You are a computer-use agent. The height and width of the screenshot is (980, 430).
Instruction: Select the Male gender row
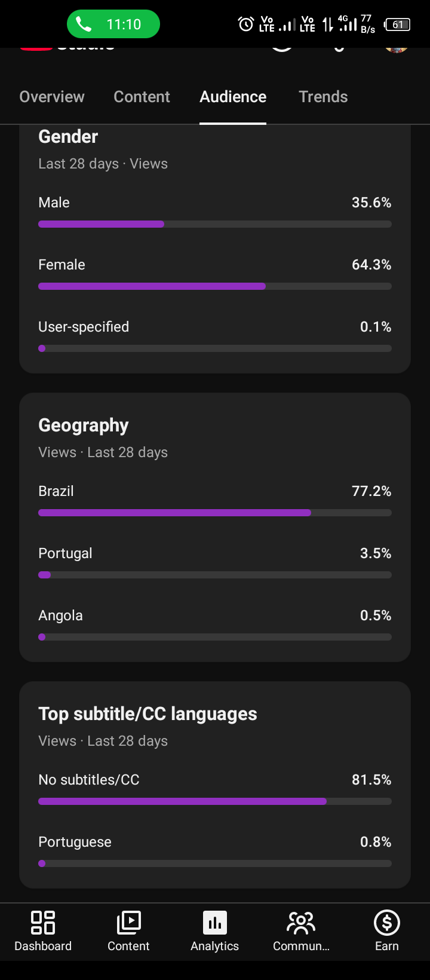point(215,211)
